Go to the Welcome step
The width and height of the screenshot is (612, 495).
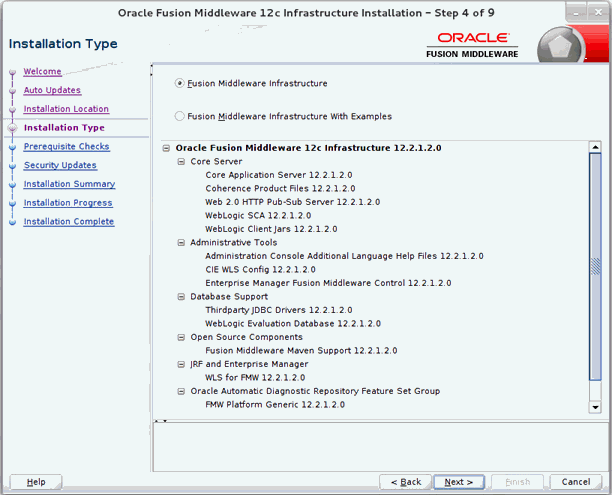(42, 71)
